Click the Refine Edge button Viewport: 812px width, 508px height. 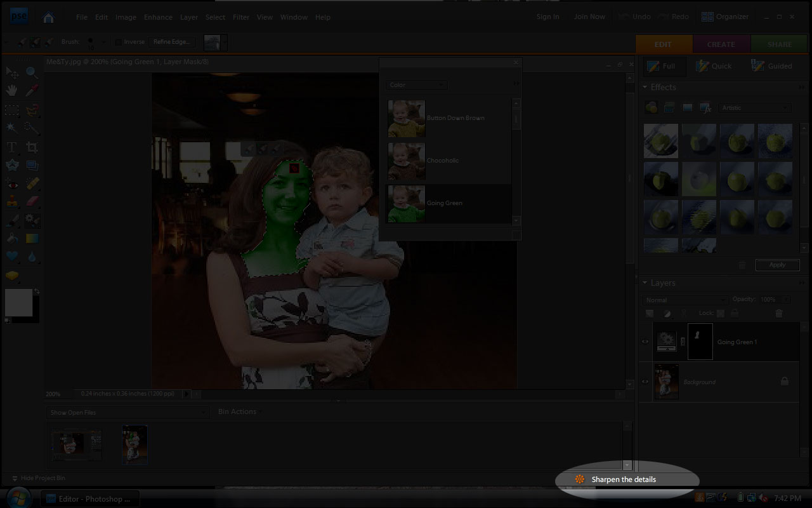171,42
